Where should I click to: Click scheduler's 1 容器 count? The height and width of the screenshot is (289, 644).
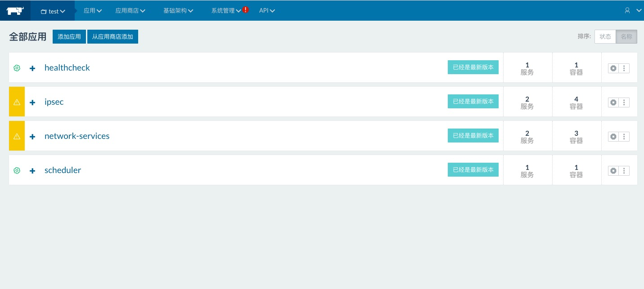[x=576, y=171]
